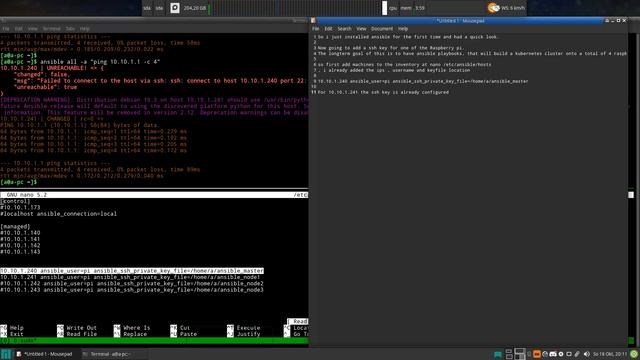Click the highlighted 10.10.1.240 line in nano

132,271
